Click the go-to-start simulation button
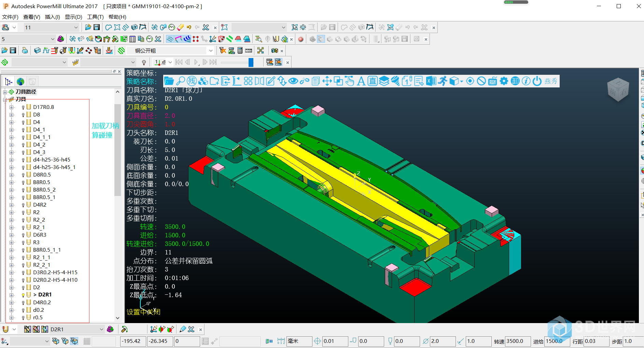Image resolution: width=644 pixels, height=348 pixels. pyautogui.click(x=179, y=62)
